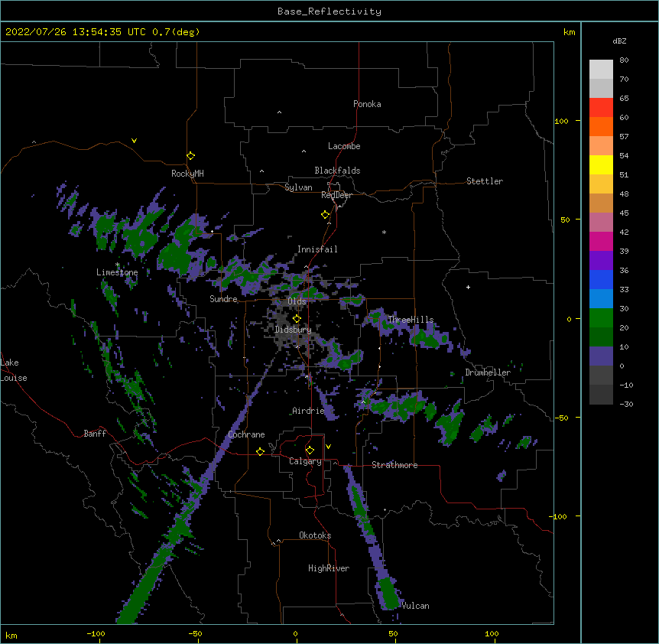Click the Olds town label
This screenshot has width=659, height=644.
297,301
